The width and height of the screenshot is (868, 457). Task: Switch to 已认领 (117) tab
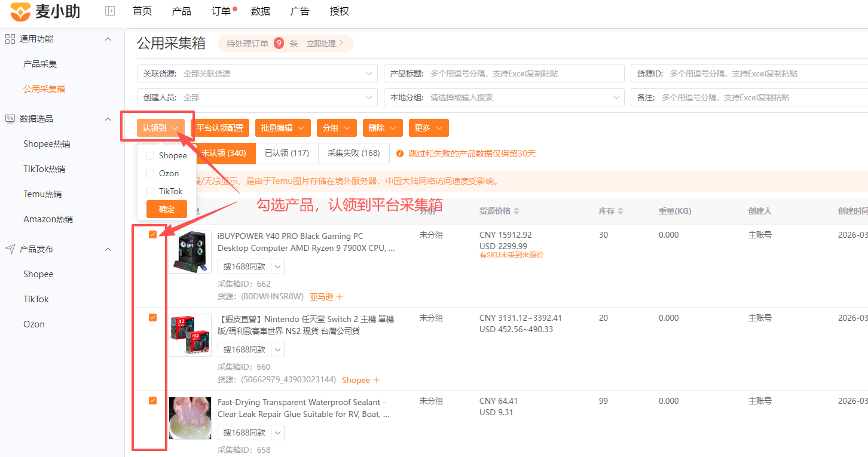287,153
